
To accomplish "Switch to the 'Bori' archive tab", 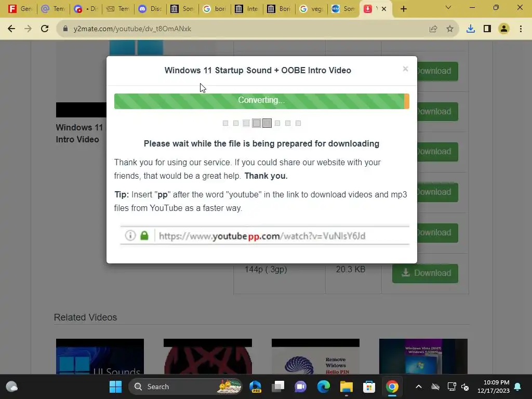I will pyautogui.click(x=279, y=9).
